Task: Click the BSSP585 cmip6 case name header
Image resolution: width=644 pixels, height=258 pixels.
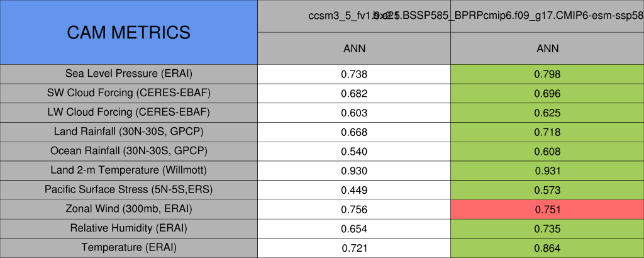Action: coord(547,16)
